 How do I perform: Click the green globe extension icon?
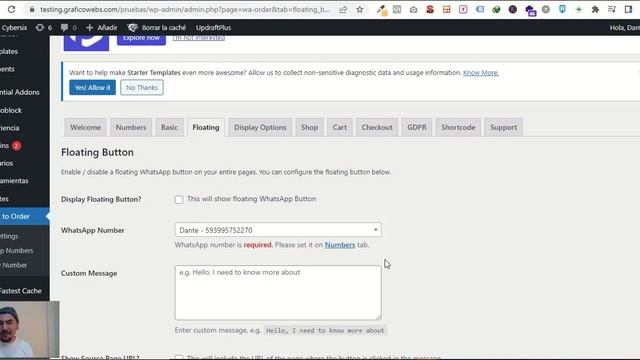[496, 9]
